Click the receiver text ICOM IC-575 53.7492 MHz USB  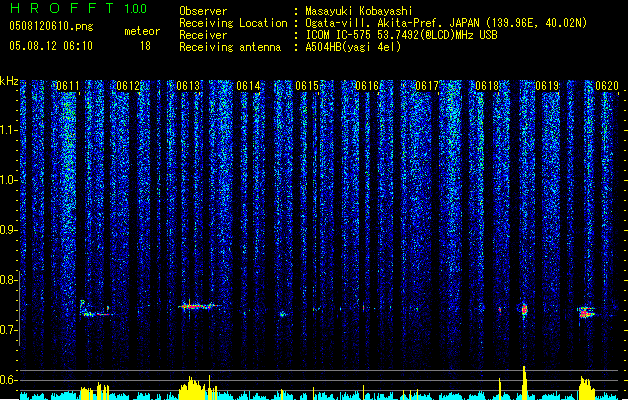(x=401, y=35)
